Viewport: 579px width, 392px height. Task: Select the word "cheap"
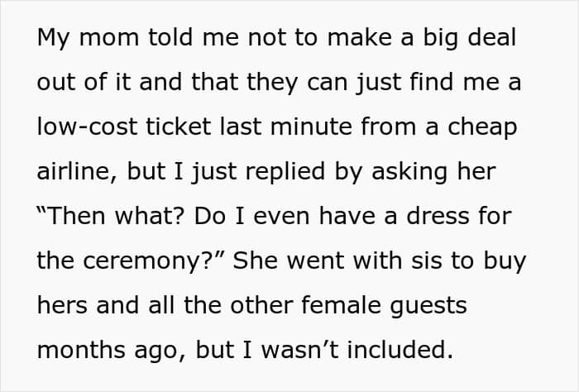482,127
